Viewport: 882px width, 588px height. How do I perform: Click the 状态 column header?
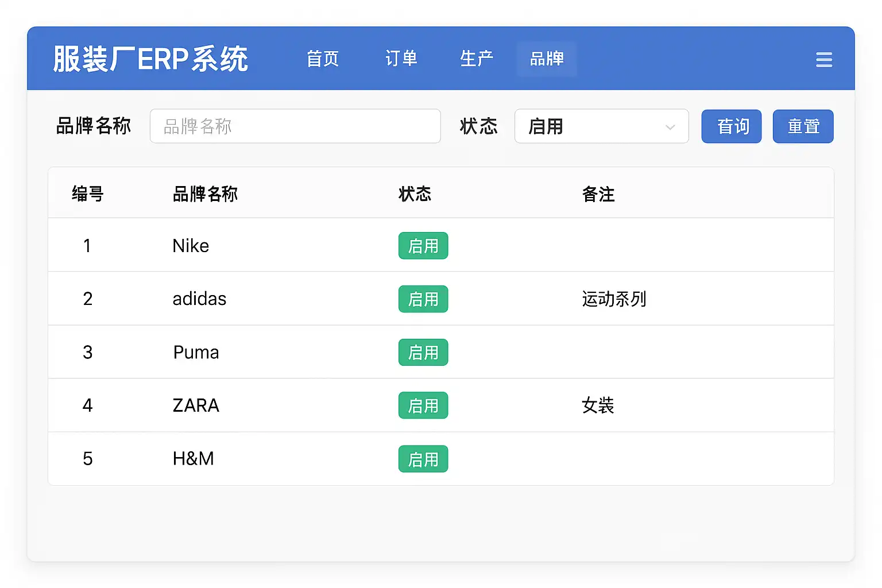coord(415,194)
